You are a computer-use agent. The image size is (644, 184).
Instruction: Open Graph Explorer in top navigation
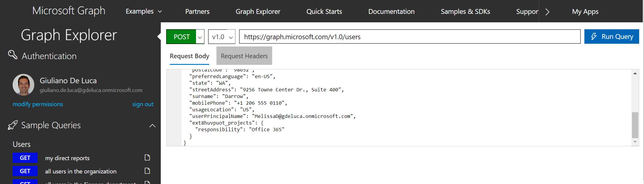coord(258,11)
